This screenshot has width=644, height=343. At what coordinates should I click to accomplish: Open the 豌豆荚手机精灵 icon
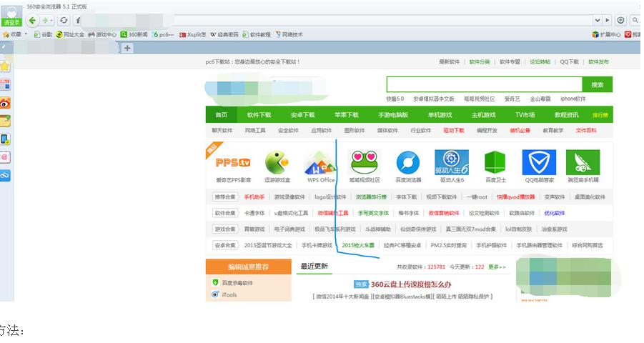coord(583,162)
